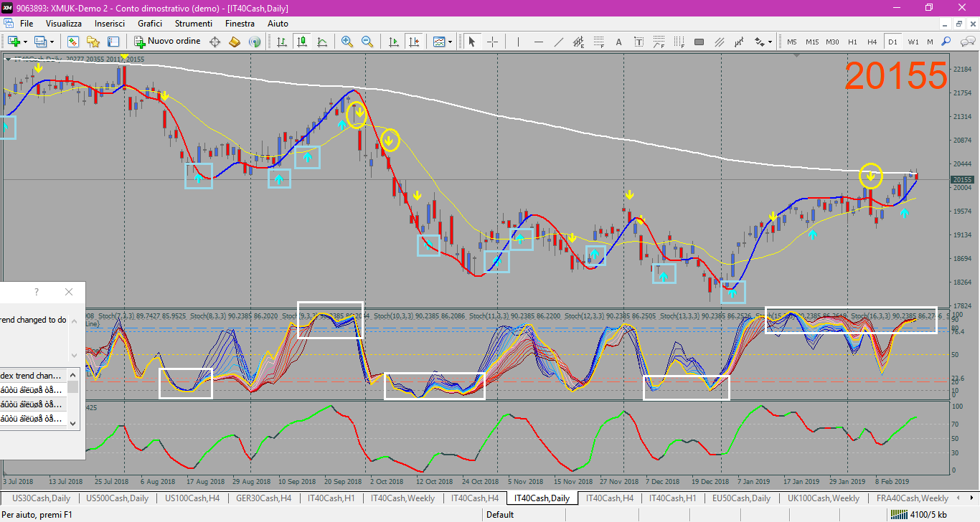Switch to US30Cash,Daily chart tab
Image resolution: width=980 pixels, height=522 pixels.
(x=41, y=498)
